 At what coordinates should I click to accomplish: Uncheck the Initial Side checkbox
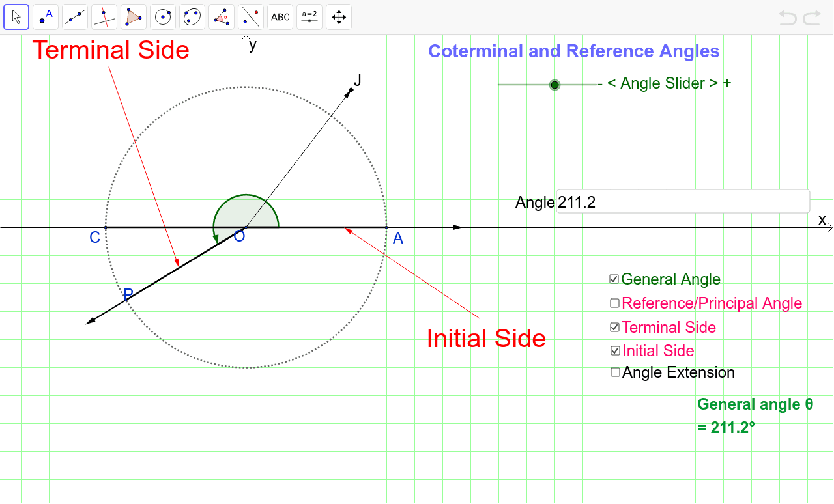tap(615, 350)
